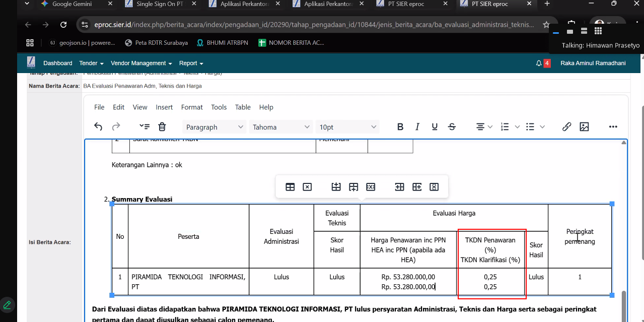Open the Paragraph block format dropdown
Viewport: 644px width, 322px height.
tap(214, 127)
